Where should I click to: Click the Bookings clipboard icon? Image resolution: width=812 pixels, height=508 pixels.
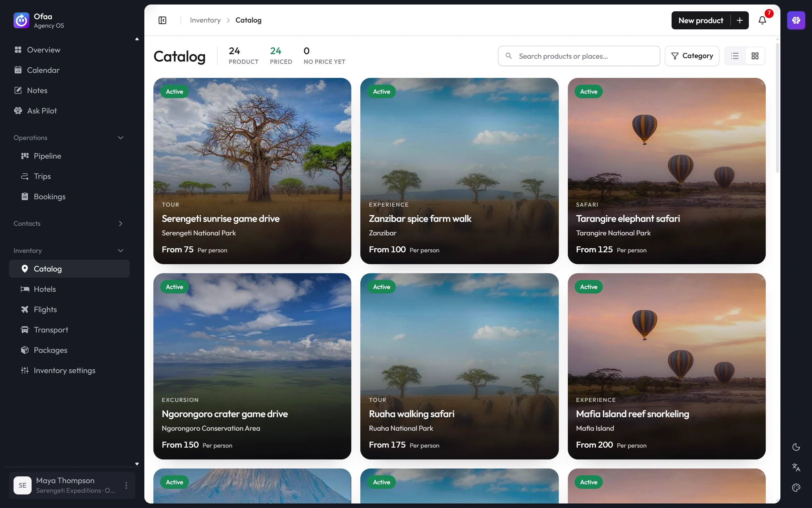coord(25,196)
